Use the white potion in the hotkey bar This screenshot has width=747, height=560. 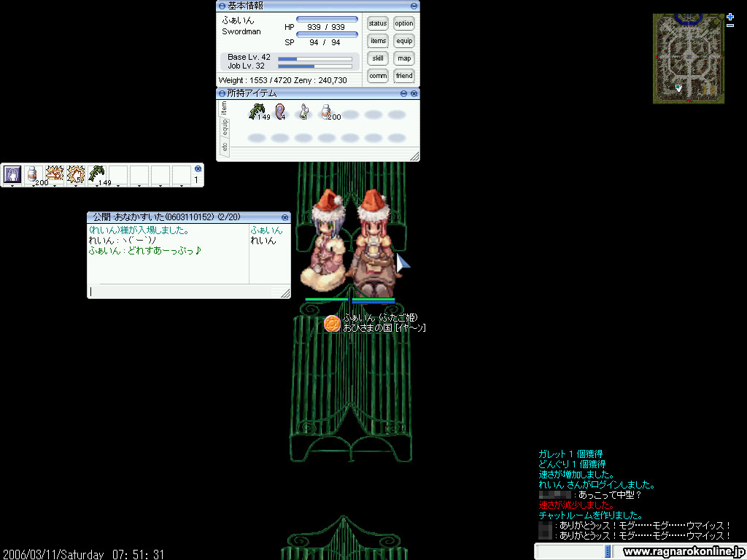[x=32, y=174]
